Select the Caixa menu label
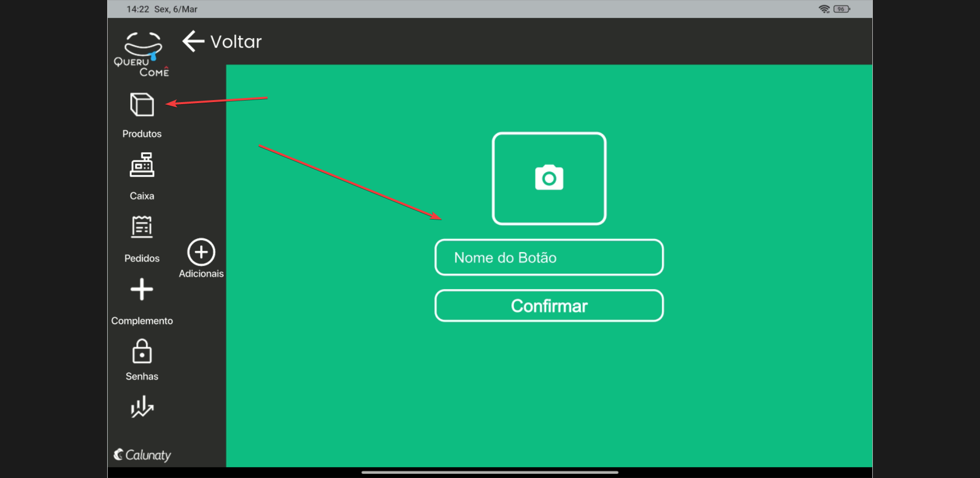Viewport: 980px width, 478px height. tap(142, 196)
